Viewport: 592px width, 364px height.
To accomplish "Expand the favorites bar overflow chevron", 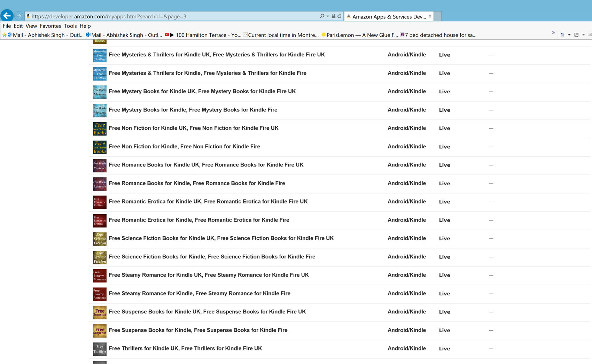I will pyautogui.click(x=553, y=33).
